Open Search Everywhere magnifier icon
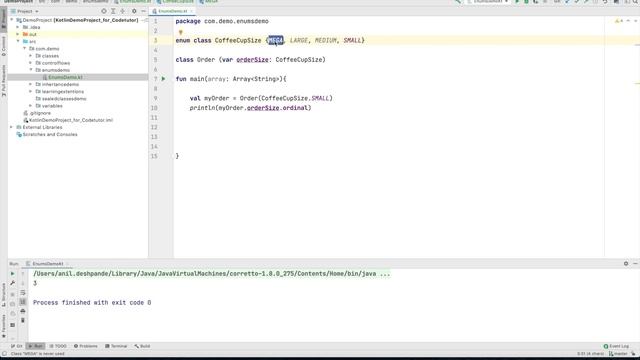This screenshot has height=360, width=640. (x=636, y=2)
